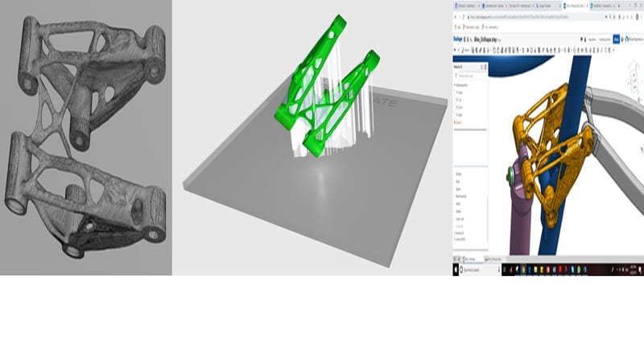The height and width of the screenshot is (362, 644).
Task: Select the Origin item in the feature list
Action: coord(461,93)
